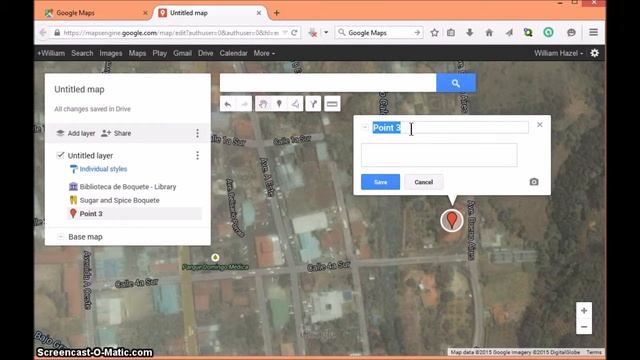Select the draw line tool

[x=295, y=104]
